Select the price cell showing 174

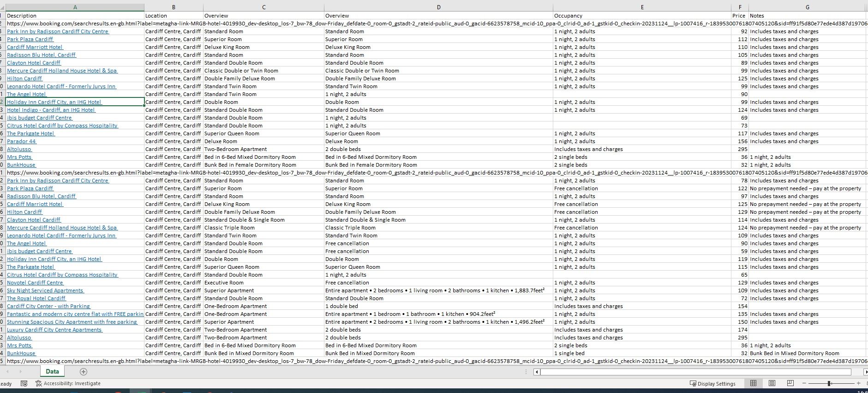(x=740, y=330)
